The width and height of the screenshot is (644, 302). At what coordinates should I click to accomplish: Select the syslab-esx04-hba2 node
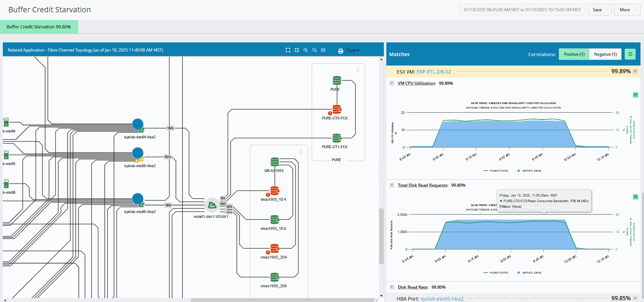138,124
